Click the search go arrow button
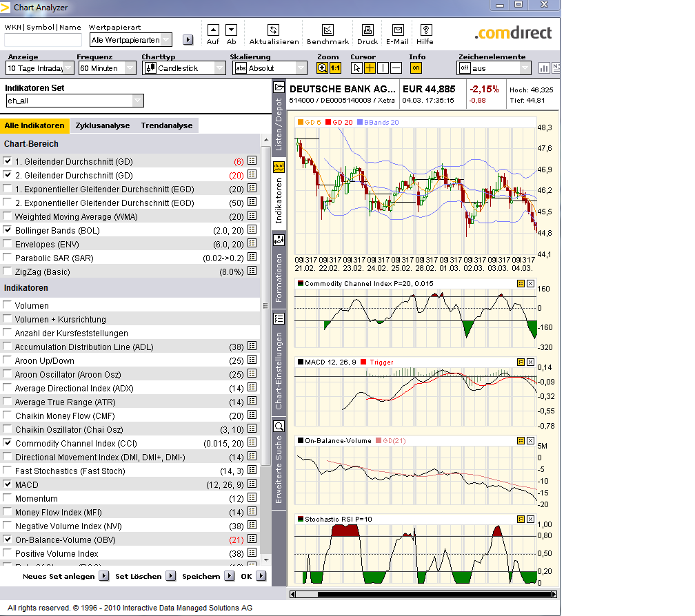The image size is (695, 616). (188, 40)
